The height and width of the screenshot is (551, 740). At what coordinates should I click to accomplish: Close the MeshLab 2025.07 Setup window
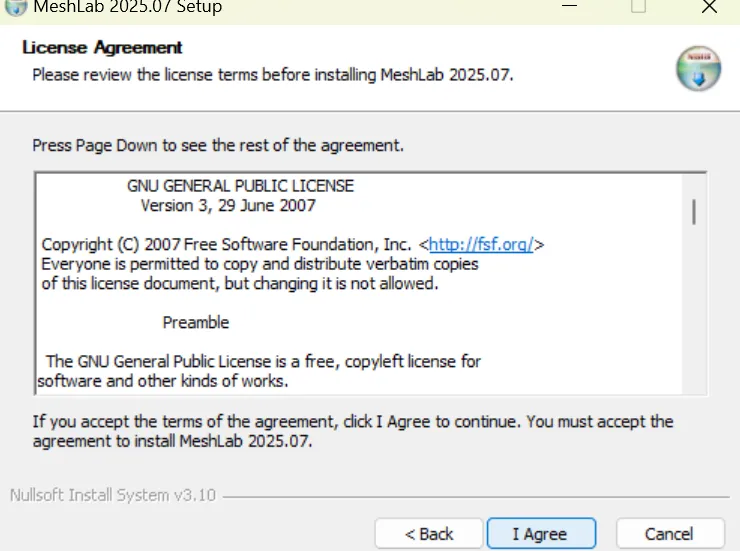(x=709, y=6)
